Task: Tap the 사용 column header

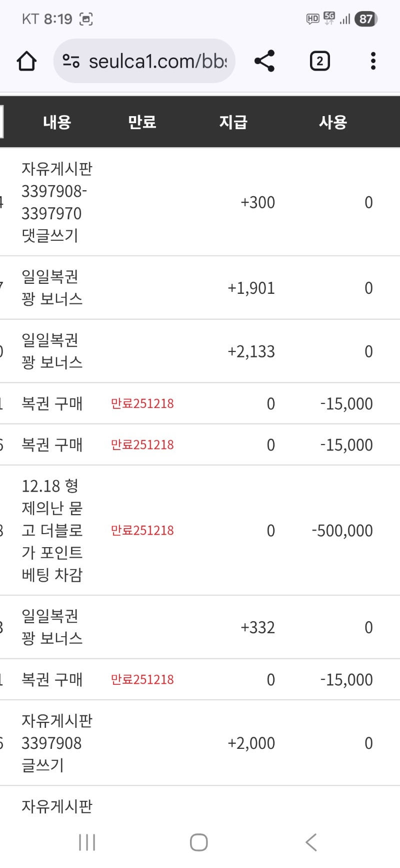Action: (333, 122)
